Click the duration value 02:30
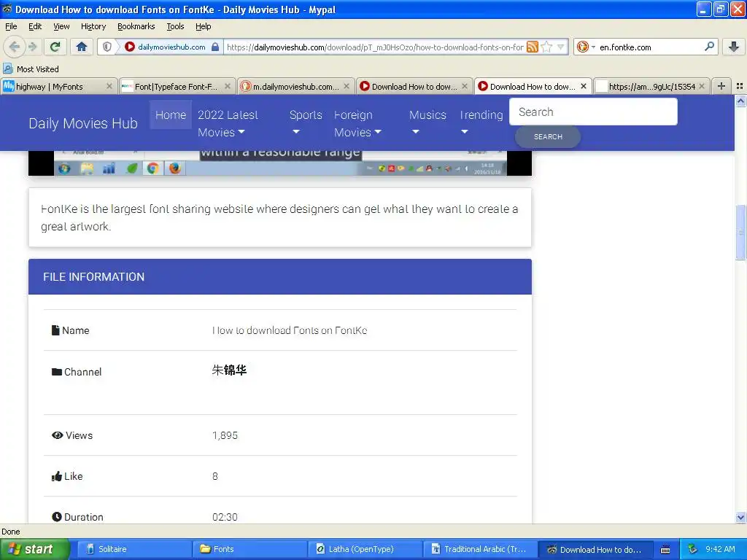This screenshot has width=747, height=560. [225, 517]
